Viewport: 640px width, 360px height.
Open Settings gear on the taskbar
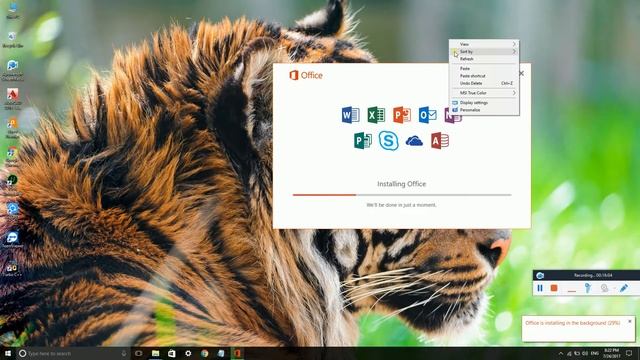coord(188,353)
